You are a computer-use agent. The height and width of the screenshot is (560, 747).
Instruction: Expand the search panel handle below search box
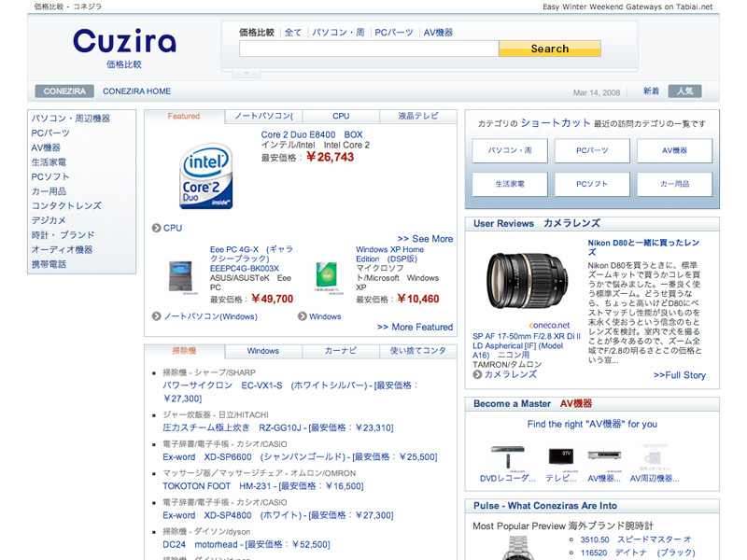(x=247, y=74)
